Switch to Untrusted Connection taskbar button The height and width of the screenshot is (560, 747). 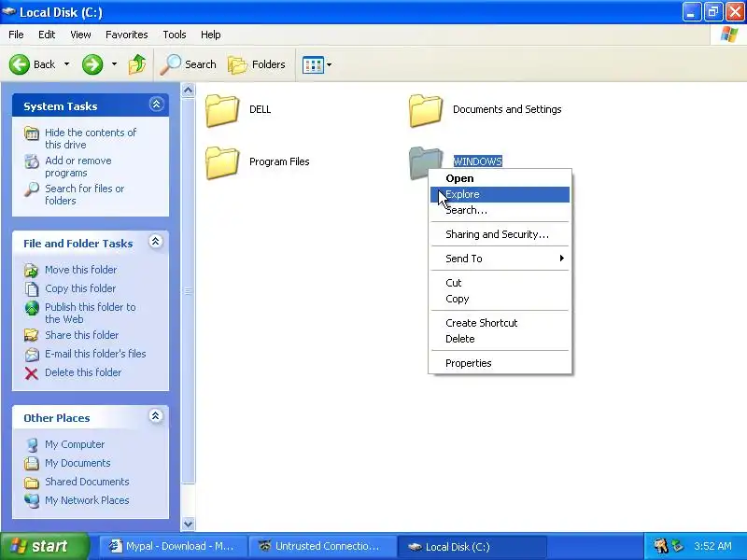[322, 546]
